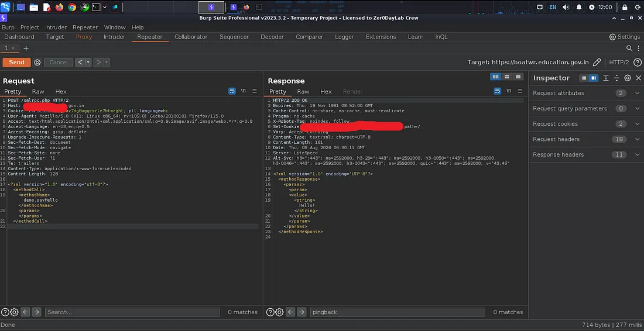The height and width of the screenshot is (331, 644).
Task: Open Response search settings gear
Action: point(279,312)
